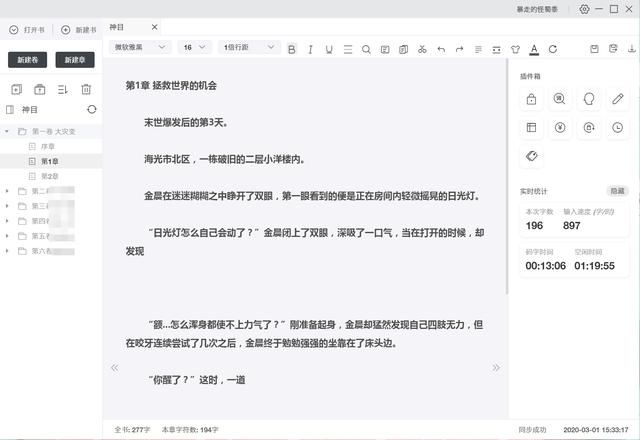This screenshot has height=440, width=640.
Task: Open the clock timer plugin in 插件箱
Action: [x=618, y=128]
